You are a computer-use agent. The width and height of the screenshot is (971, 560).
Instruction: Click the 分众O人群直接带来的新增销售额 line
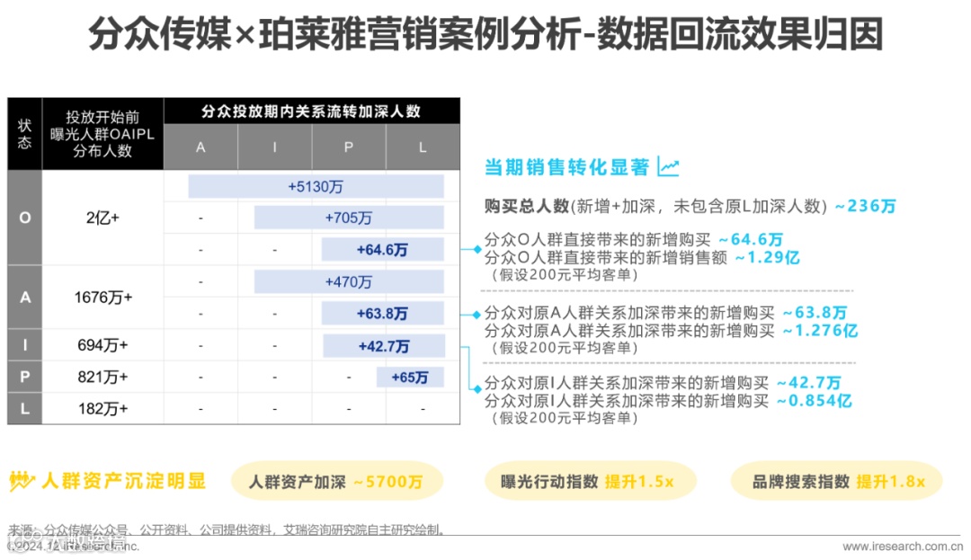pyautogui.click(x=642, y=257)
